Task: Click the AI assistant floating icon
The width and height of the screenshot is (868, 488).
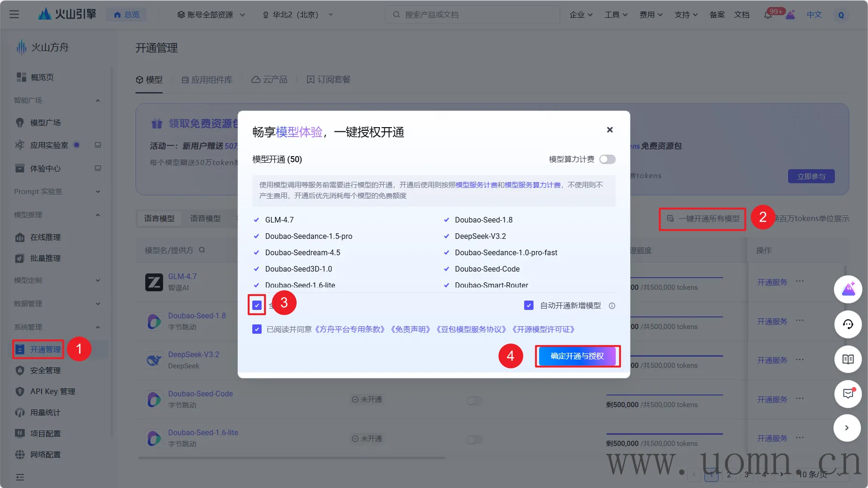Action: pyautogui.click(x=847, y=289)
